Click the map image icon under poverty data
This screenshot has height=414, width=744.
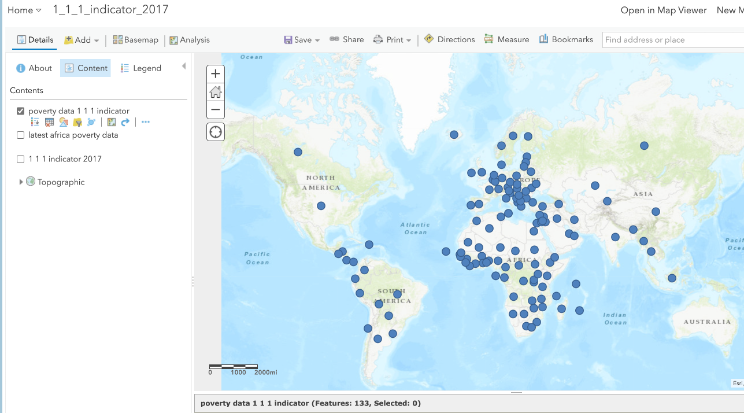click(x=112, y=122)
